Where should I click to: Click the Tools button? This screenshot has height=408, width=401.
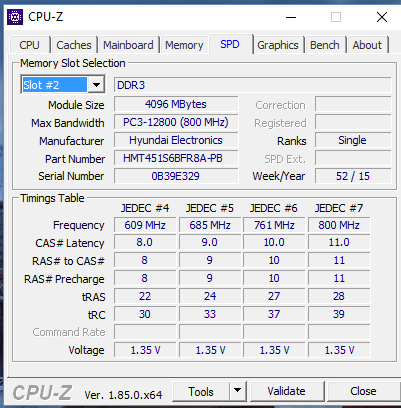201,392
